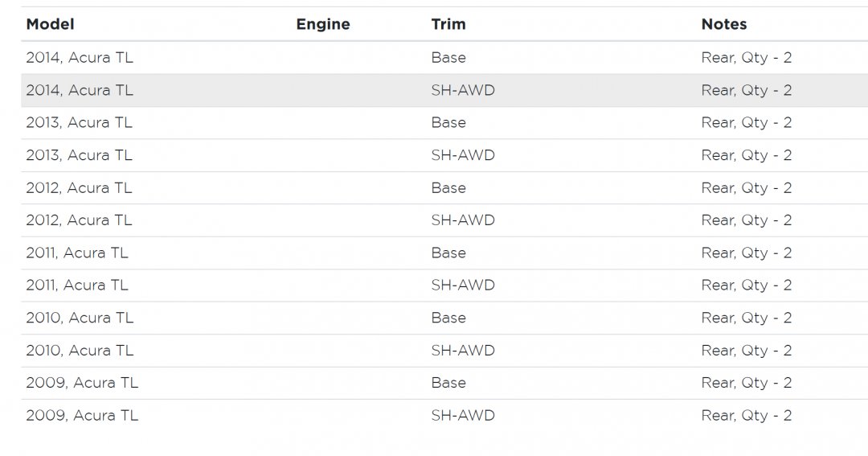Viewport: 868px width, 456px height.
Task: Click the notes cell for 2010 Base
Action: pos(747,318)
